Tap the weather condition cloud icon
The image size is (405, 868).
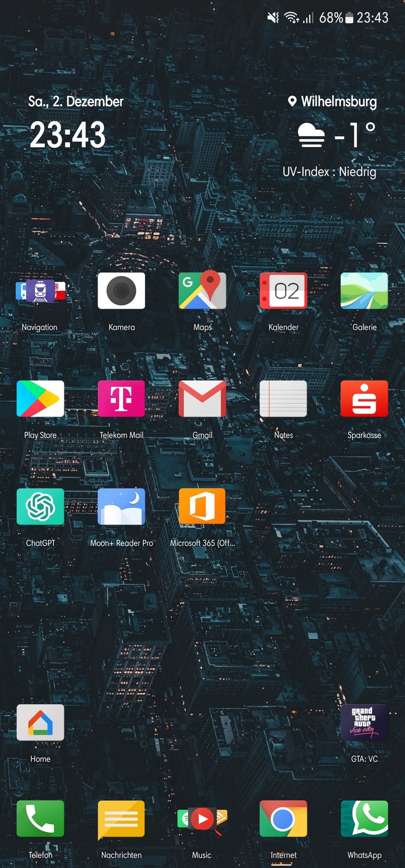click(x=311, y=135)
